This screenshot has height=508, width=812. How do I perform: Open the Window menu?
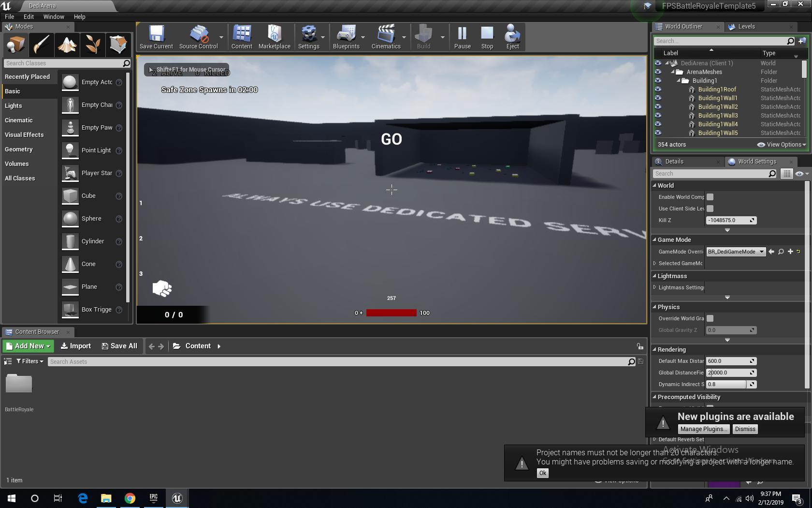[x=54, y=16]
